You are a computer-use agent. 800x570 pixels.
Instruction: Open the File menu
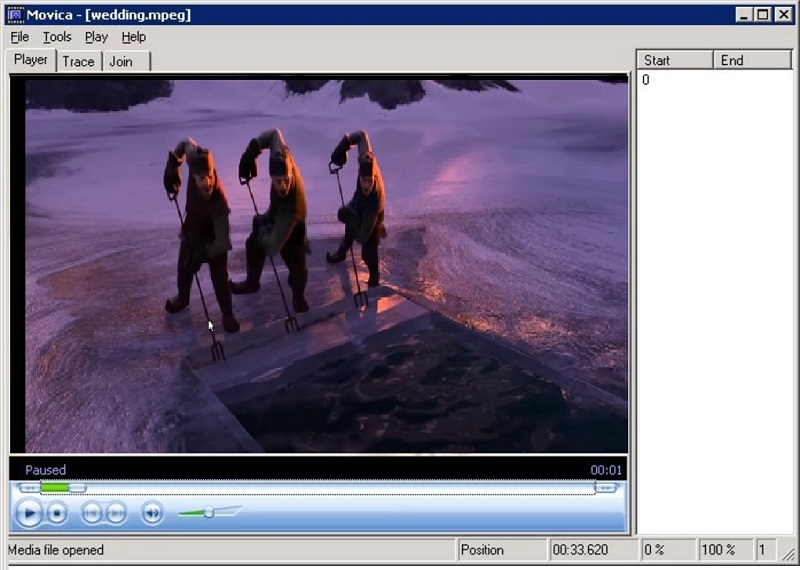tap(20, 37)
